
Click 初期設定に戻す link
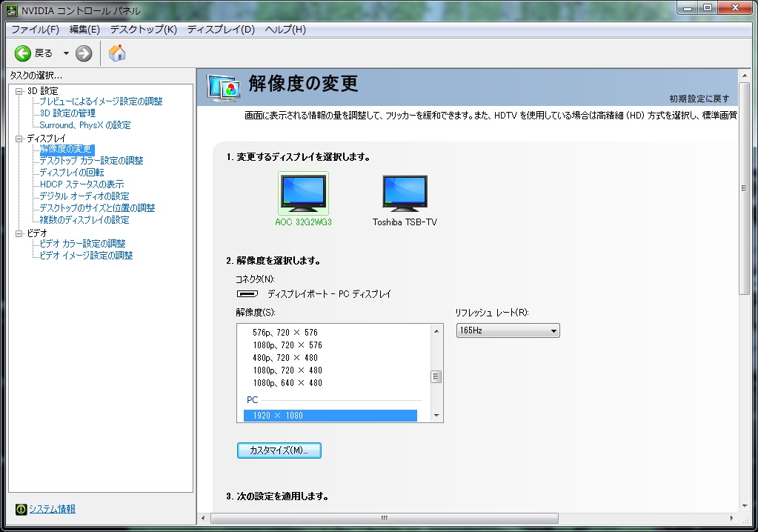click(699, 99)
